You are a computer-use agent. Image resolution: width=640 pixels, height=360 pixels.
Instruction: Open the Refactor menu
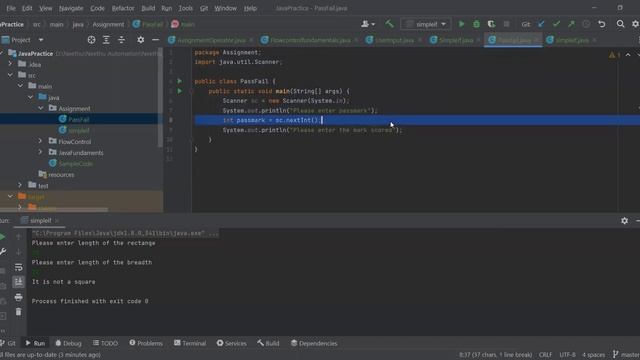123,8
